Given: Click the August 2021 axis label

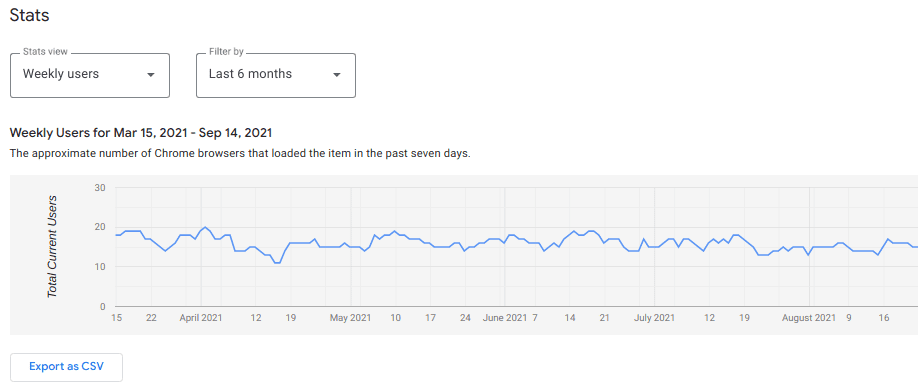Looking at the screenshot, I should coord(809,318).
